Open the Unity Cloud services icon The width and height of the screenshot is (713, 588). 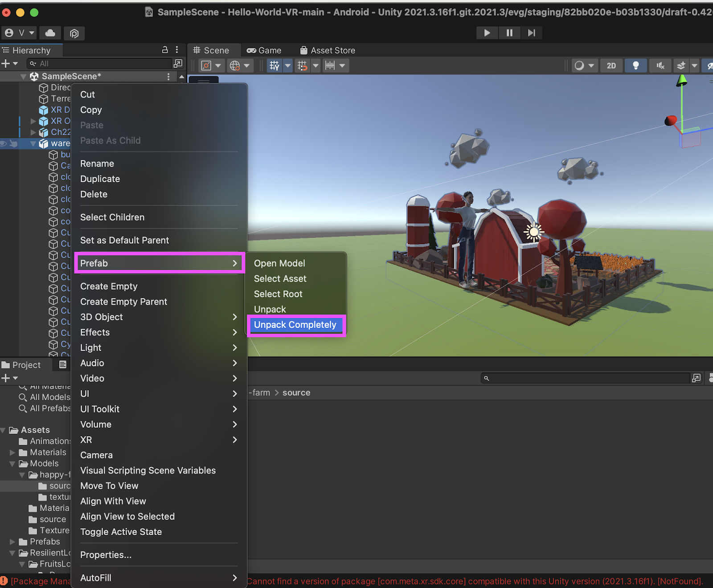50,33
